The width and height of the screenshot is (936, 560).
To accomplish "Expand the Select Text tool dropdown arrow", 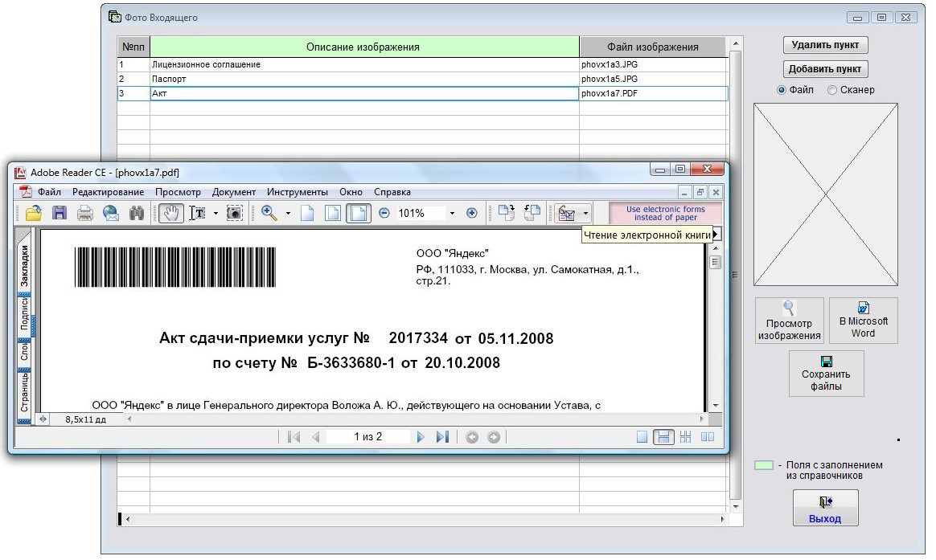I will point(216,214).
